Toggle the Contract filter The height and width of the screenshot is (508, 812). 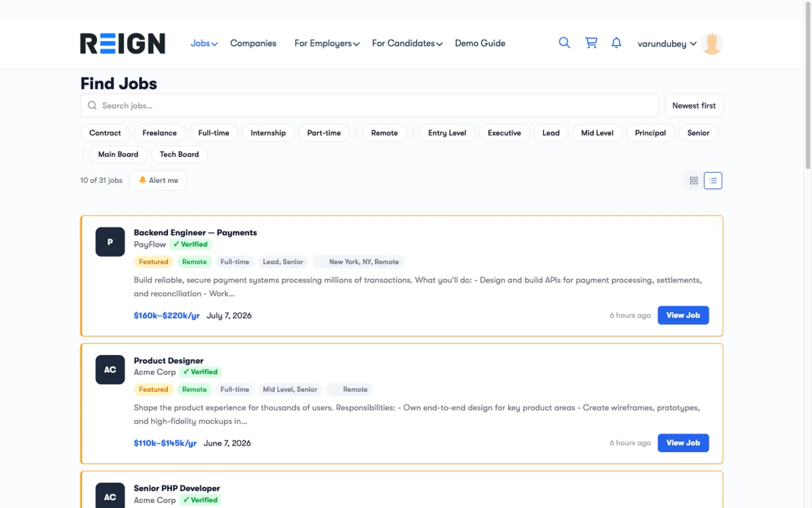coord(105,133)
